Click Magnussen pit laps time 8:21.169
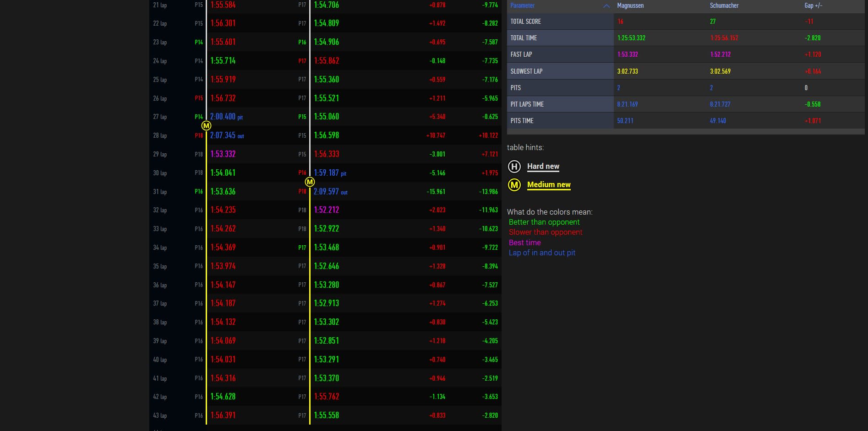The image size is (868, 431). [x=628, y=104]
